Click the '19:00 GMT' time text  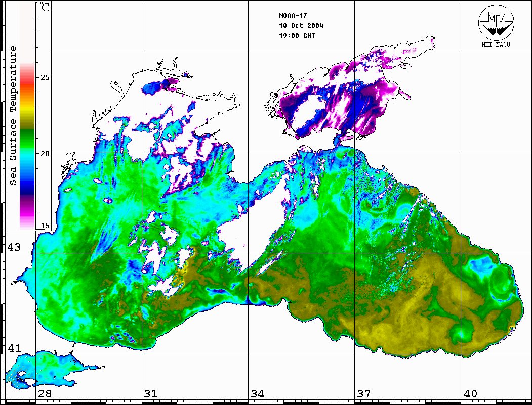pos(297,36)
